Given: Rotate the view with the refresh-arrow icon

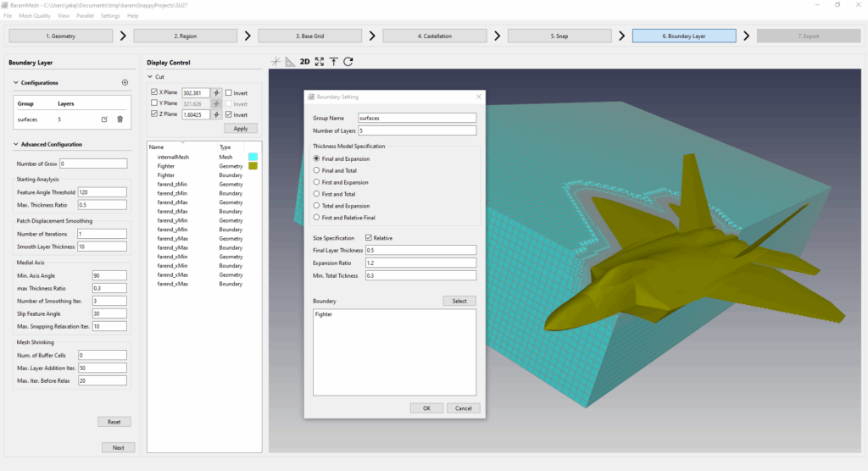Looking at the screenshot, I should click(348, 62).
